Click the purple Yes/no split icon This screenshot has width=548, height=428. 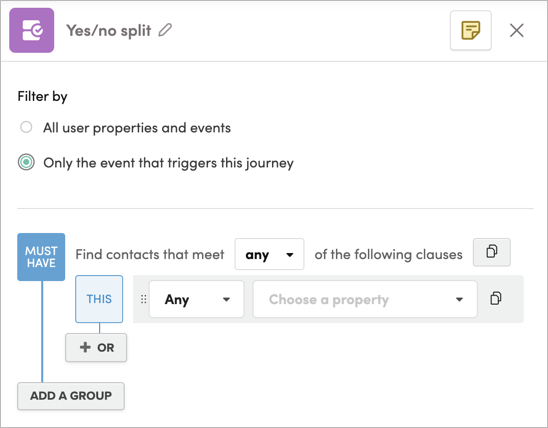point(32,30)
